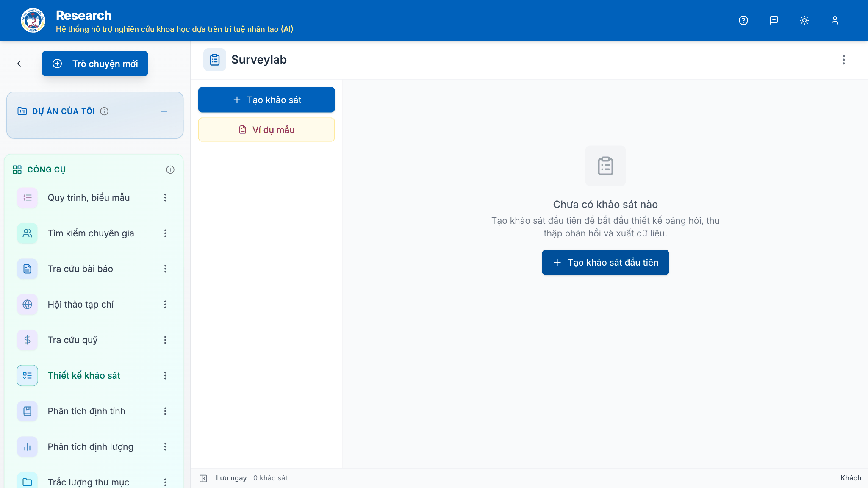
Task: Open options menu for Phân tích định tính
Action: coord(165,411)
